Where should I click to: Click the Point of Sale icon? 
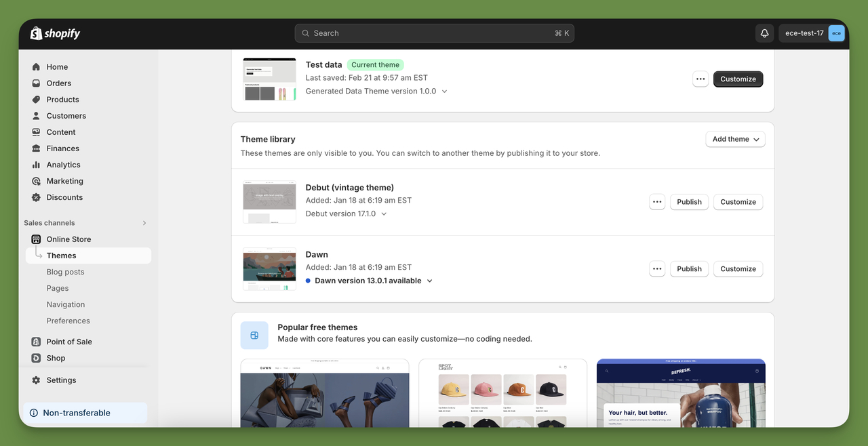coord(37,342)
